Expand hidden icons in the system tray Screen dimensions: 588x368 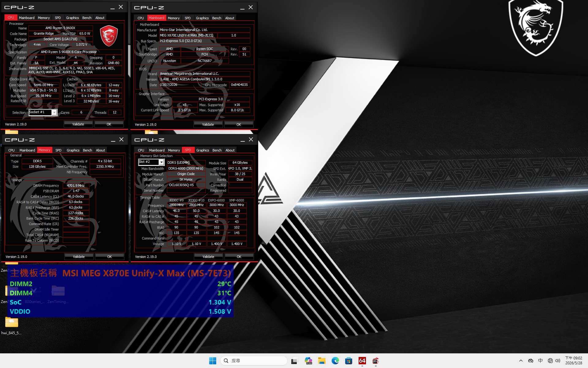pos(521,361)
